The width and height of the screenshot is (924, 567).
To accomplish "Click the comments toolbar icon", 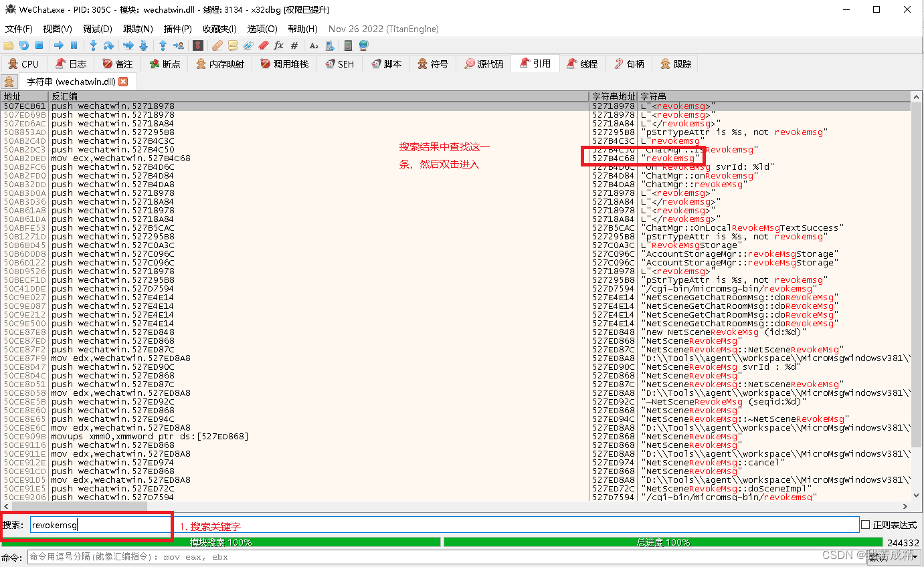I will pyautogui.click(x=233, y=45).
